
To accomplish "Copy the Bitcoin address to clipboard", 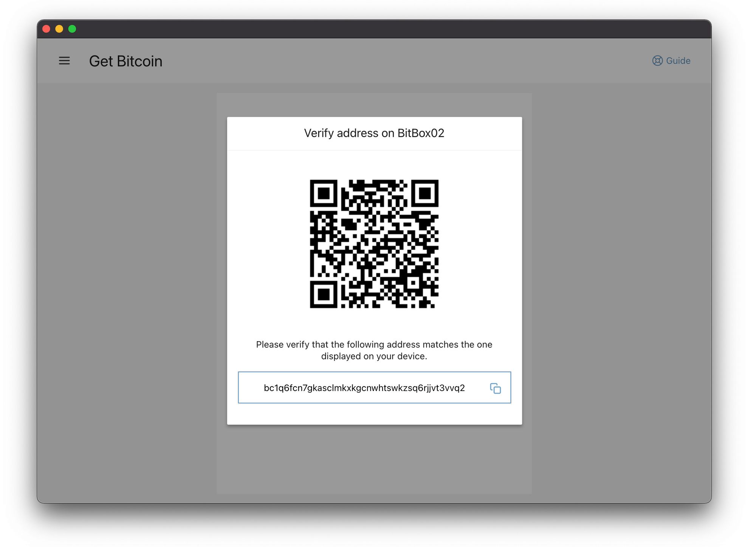I will [x=495, y=388].
